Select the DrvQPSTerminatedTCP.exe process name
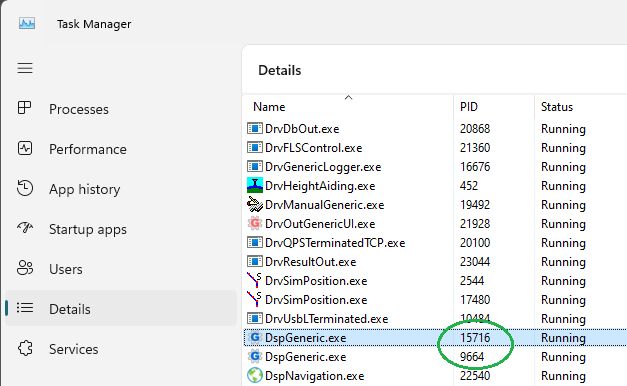The image size is (627, 386). pos(335,243)
